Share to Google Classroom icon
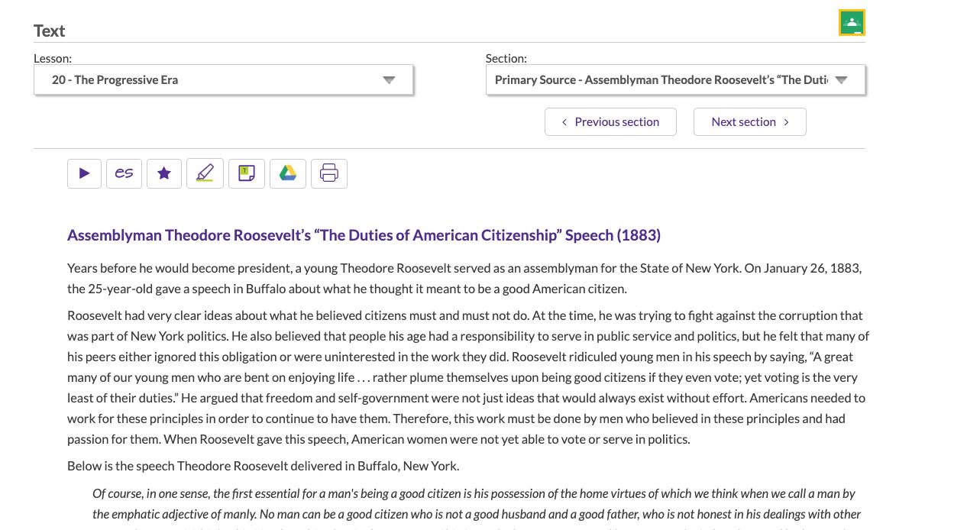 (x=852, y=23)
